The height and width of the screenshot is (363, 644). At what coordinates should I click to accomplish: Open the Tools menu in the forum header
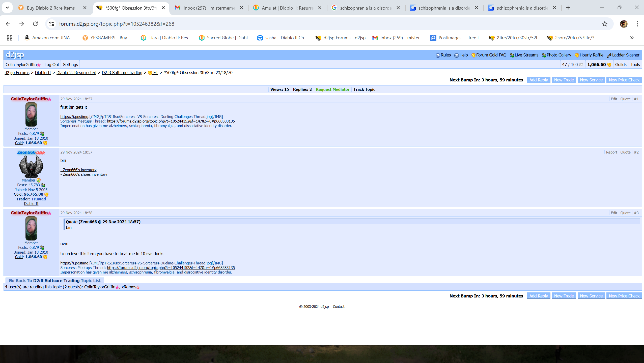(x=635, y=65)
